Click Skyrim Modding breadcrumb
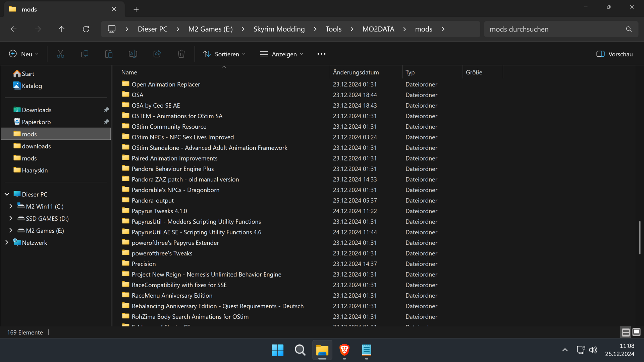The width and height of the screenshot is (644, 362). tap(279, 29)
